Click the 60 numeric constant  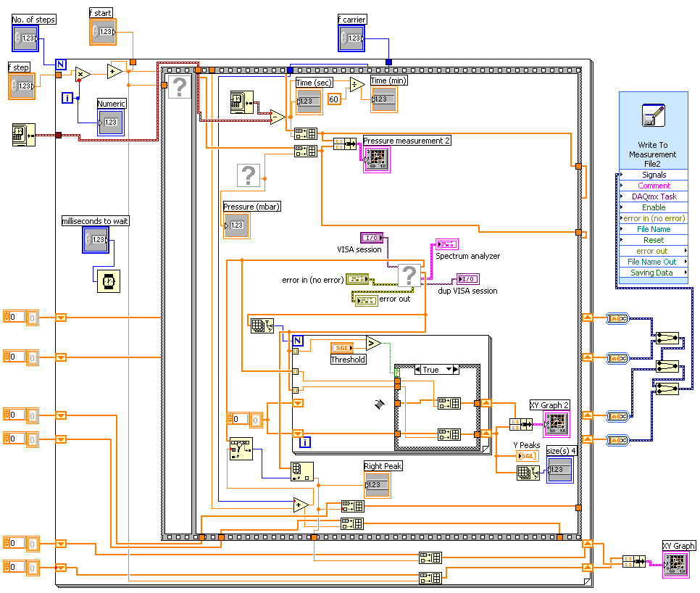point(334,99)
